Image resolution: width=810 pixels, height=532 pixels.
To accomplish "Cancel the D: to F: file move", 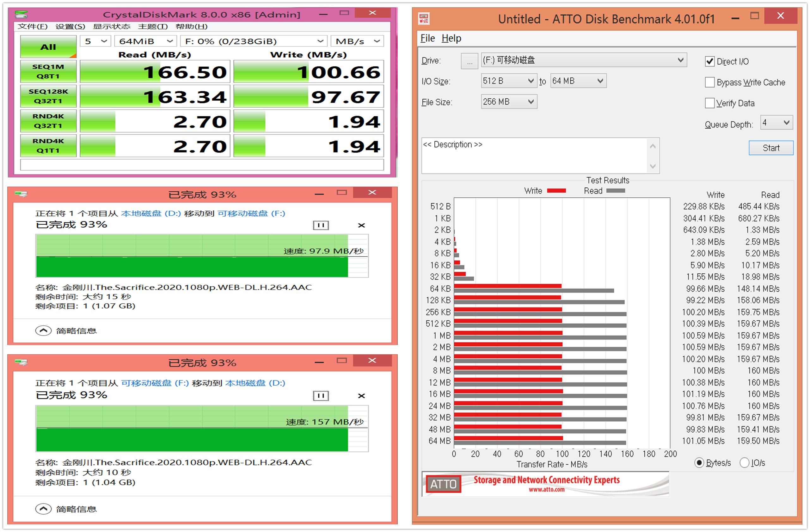I will point(361,225).
